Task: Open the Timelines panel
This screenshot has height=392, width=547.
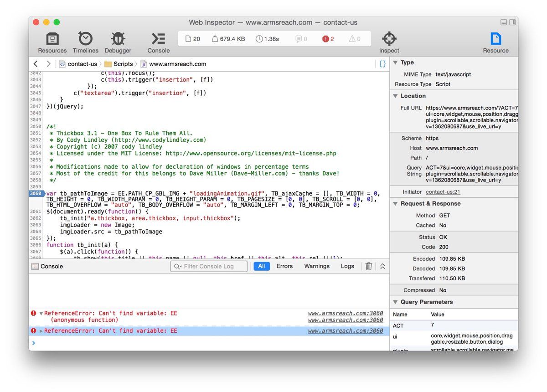Action: tap(85, 43)
